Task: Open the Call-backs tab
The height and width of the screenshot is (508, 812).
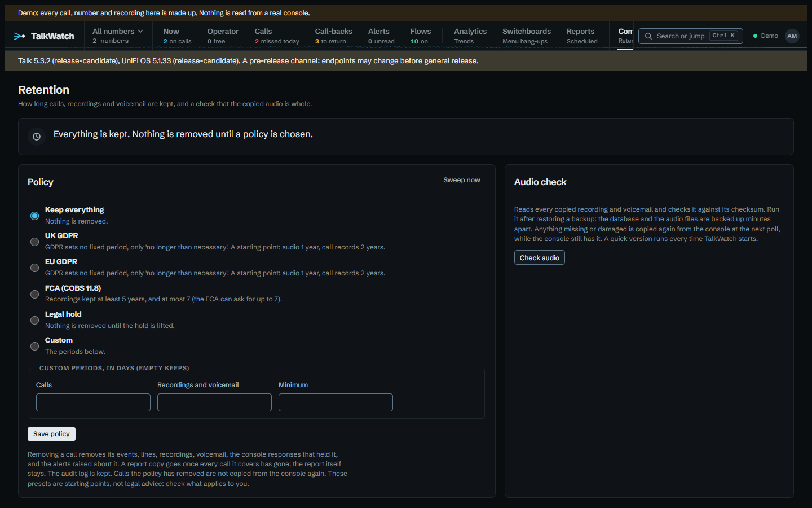Action: [333, 36]
